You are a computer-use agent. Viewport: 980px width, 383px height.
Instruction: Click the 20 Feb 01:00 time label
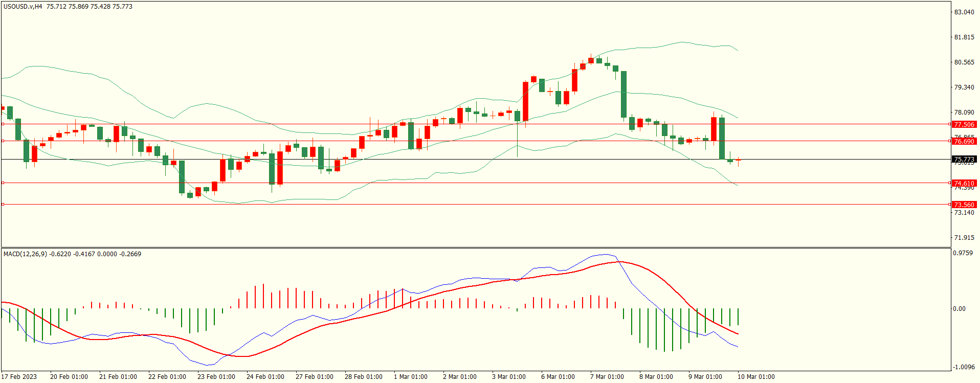click(x=69, y=377)
